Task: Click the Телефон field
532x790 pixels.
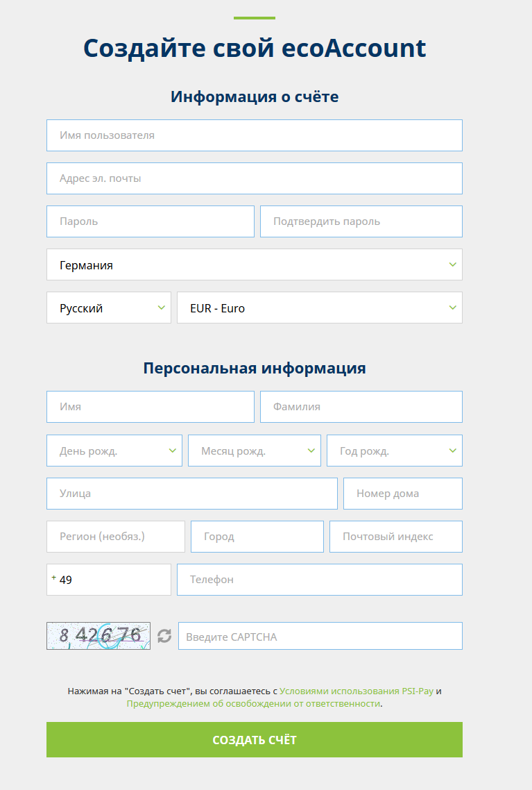Action: (320, 580)
